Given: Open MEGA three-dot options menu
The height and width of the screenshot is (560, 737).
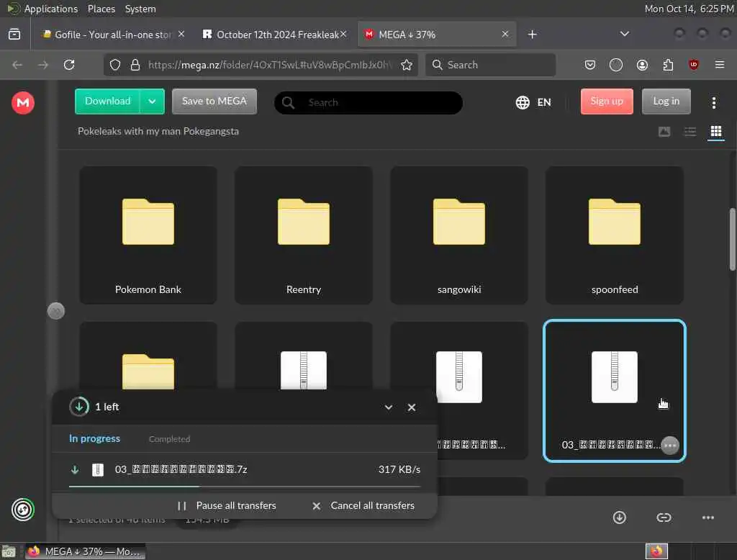Looking at the screenshot, I should click(713, 102).
